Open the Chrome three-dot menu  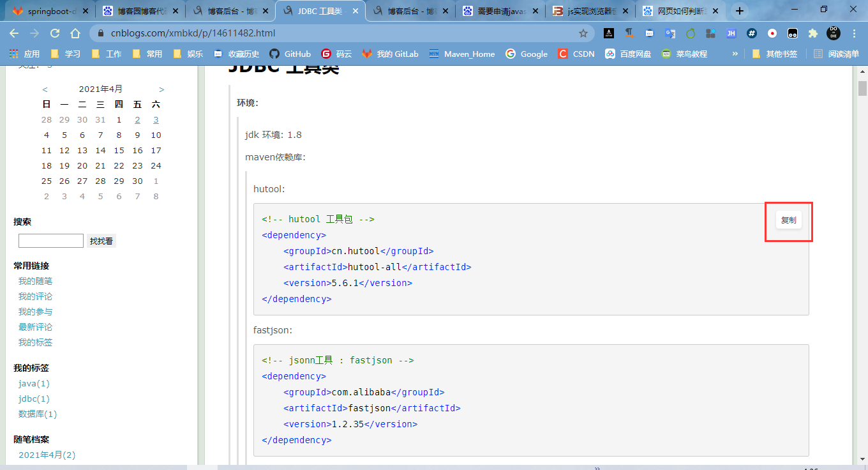click(x=855, y=33)
